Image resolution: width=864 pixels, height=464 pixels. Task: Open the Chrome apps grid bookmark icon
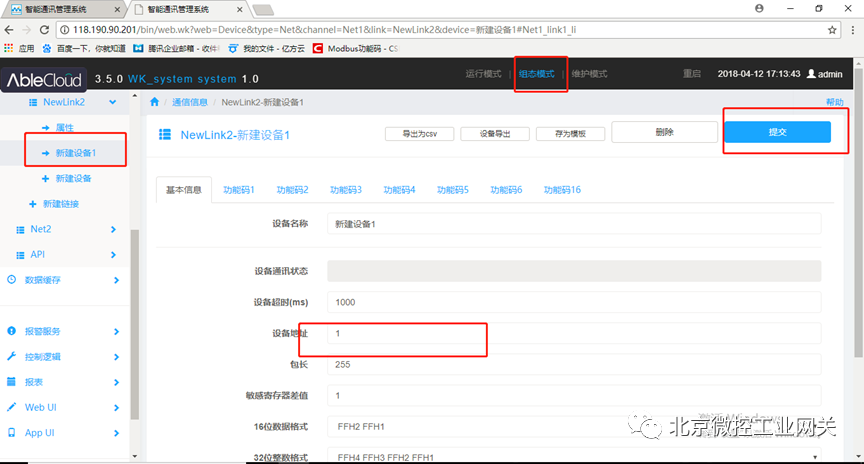(10, 48)
